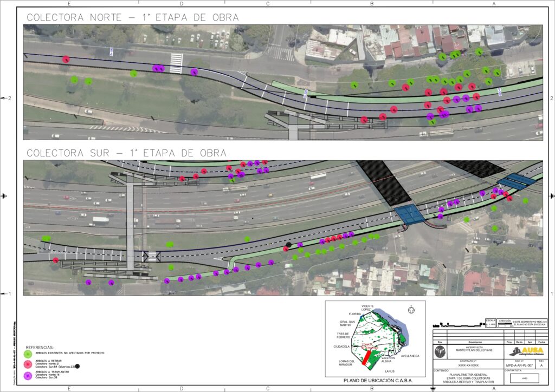Click the 'COLECTORA SUR — 1° ETAPA DE OBRA' title
Screen dimensions: 555x392
click(126, 153)
